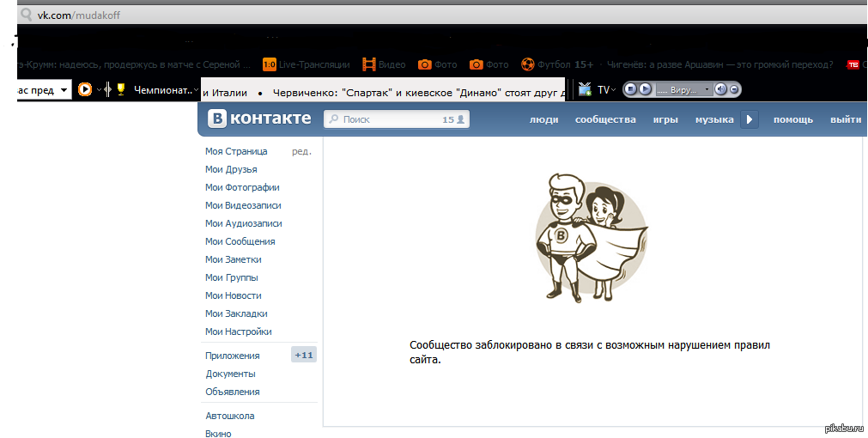This screenshot has height=438, width=868.
Task: Click the +11 counter next to Приложения
Action: (304, 355)
